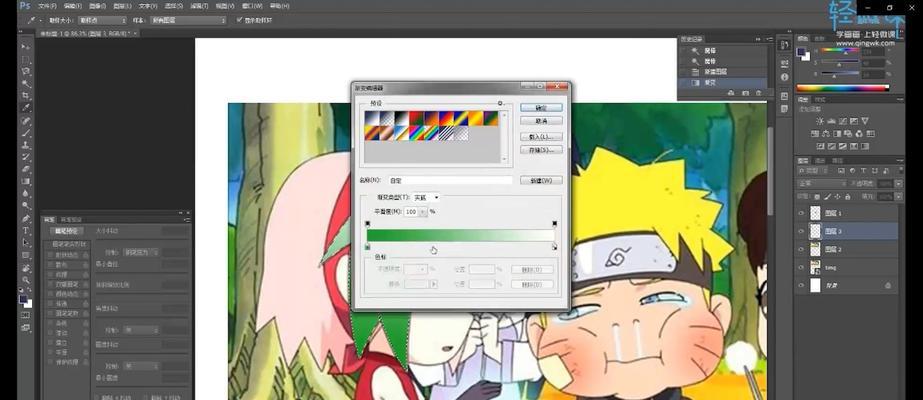
Task: Click the 画笔预设 brush presets button
Action: point(66,231)
